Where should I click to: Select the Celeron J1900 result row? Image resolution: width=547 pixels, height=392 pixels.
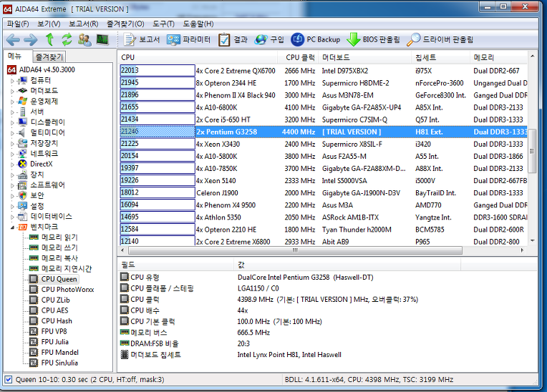click(x=324, y=192)
